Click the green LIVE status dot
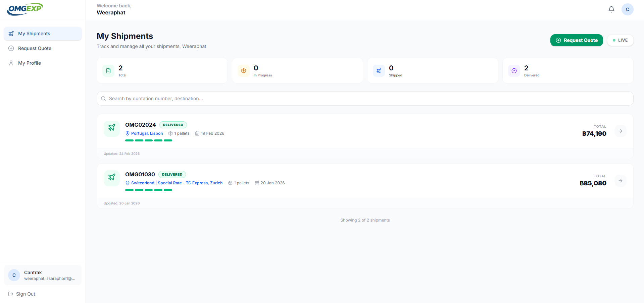Viewport: 644px width, 303px height. (x=614, y=40)
